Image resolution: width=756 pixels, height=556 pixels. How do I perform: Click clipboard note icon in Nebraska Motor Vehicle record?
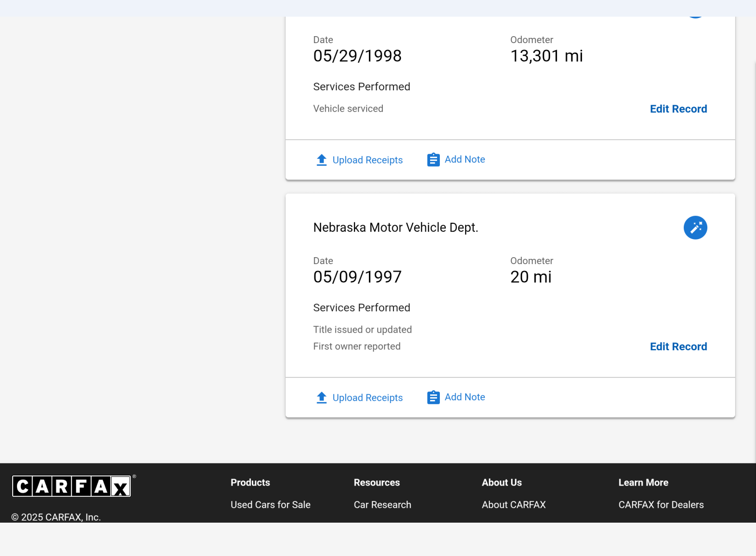pos(433,398)
